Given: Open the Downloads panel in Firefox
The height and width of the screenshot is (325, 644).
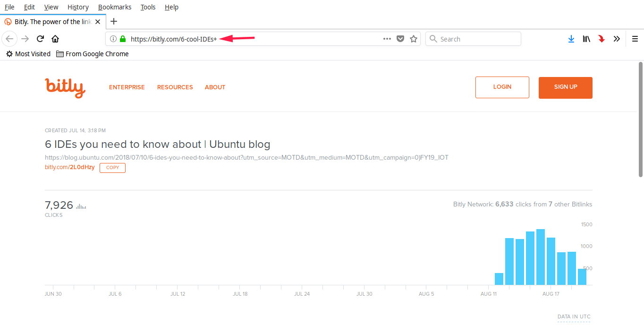Looking at the screenshot, I should tap(571, 39).
